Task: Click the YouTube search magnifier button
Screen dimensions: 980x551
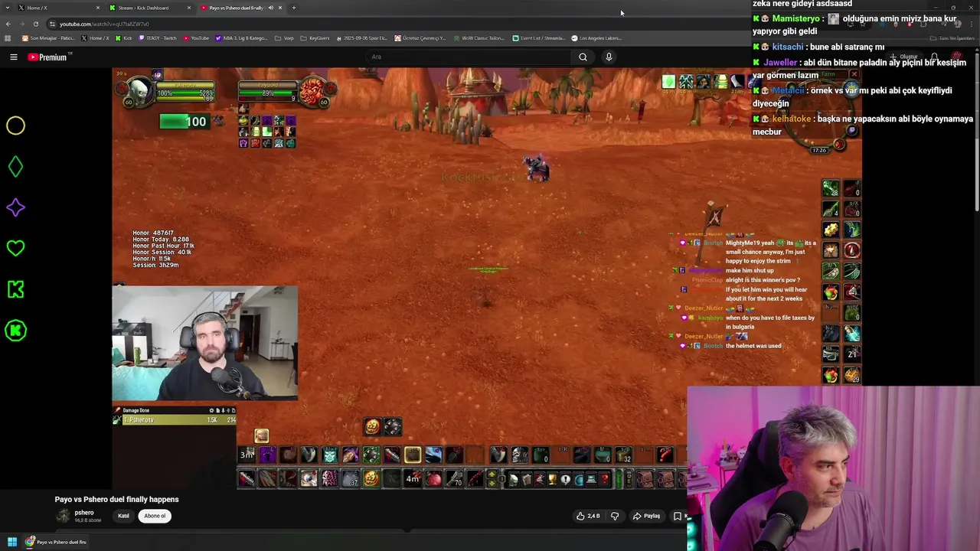Action: point(583,57)
